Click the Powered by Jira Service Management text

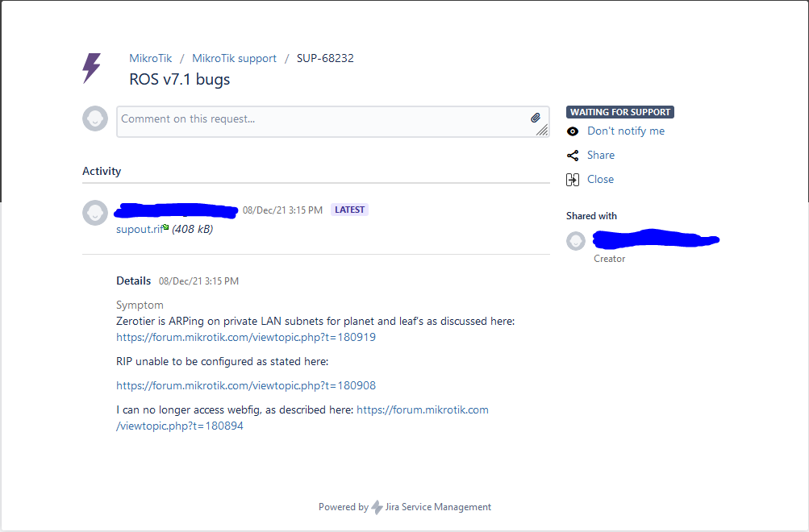tap(405, 507)
